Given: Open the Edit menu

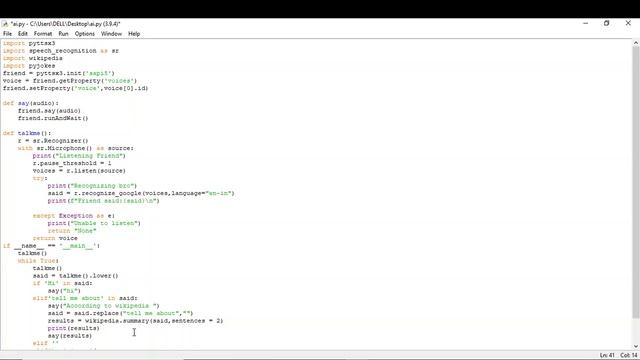Looking at the screenshot, I should pos(23,34).
